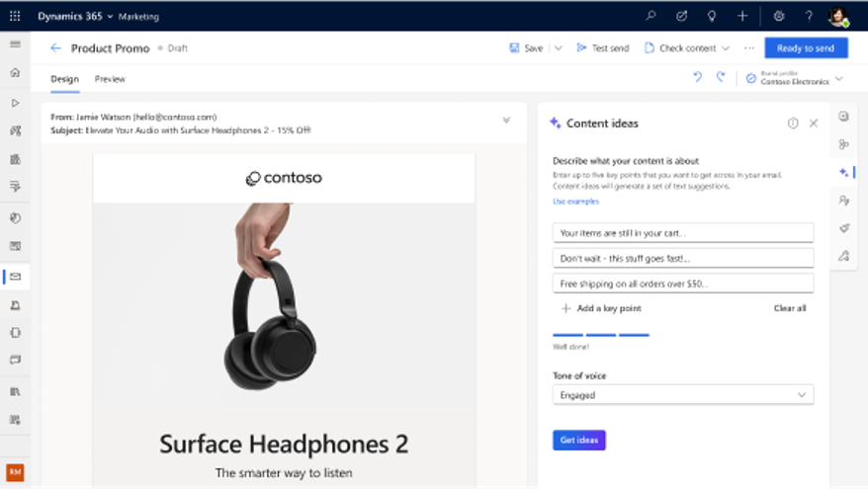Viewport: 868px width, 490px height.
Task: Open the library books sidebar icon
Action: [15, 391]
